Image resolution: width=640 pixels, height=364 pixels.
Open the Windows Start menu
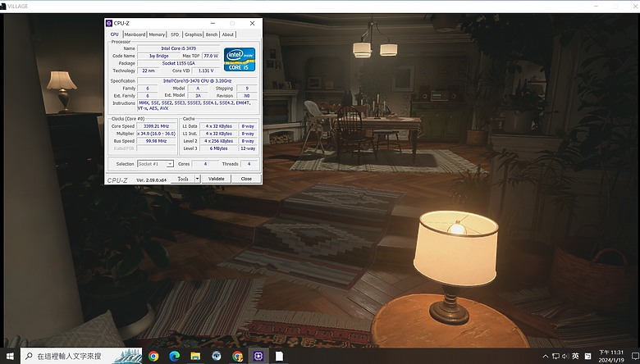point(10,356)
